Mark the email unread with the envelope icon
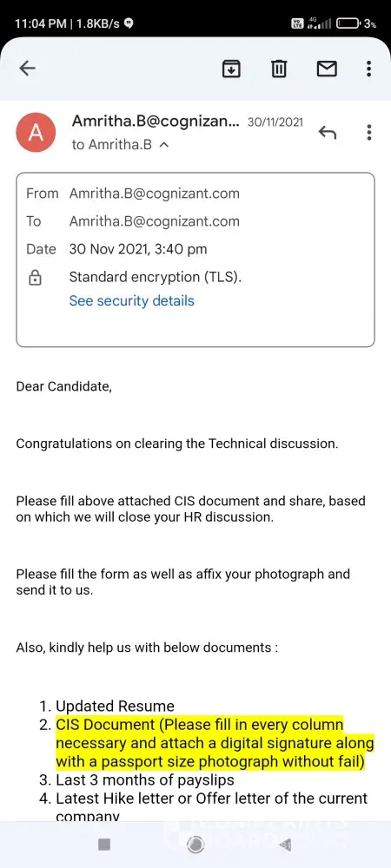The height and width of the screenshot is (868, 391). click(x=327, y=69)
